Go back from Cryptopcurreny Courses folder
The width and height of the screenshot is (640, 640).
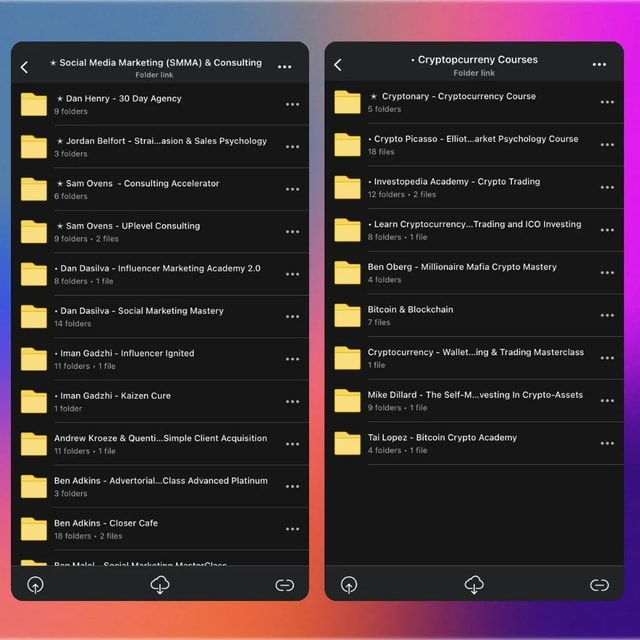[338, 65]
